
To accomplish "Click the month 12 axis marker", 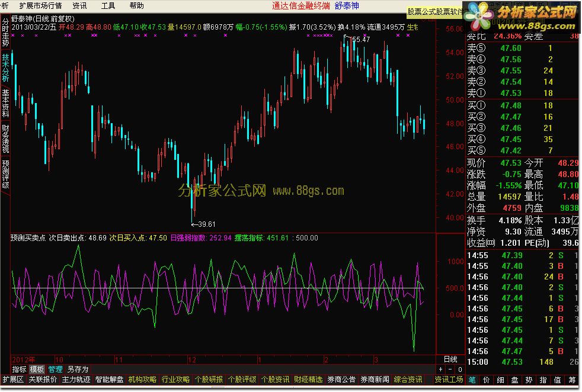I will coord(192,360).
